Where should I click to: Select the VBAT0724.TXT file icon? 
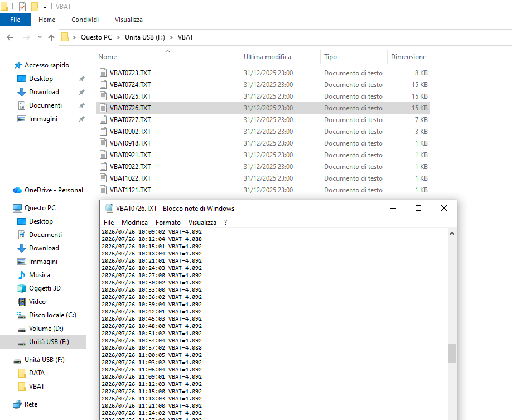(x=103, y=85)
